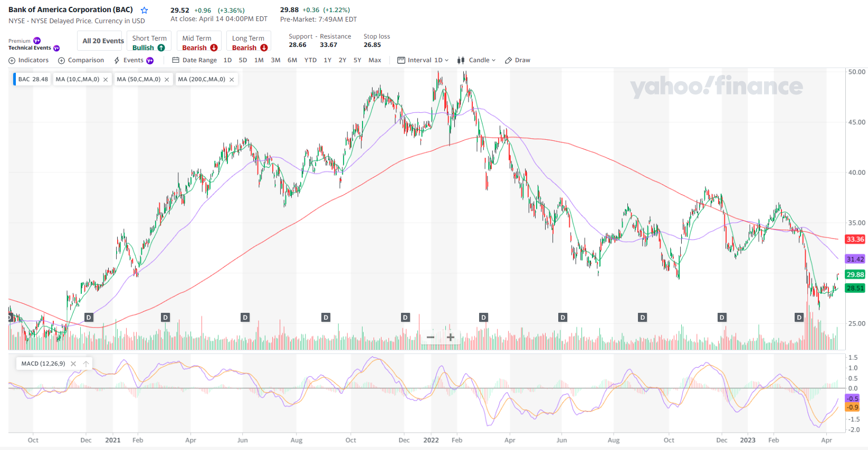The image size is (868, 450).
Task: Select the 3M date range
Action: coord(275,60)
